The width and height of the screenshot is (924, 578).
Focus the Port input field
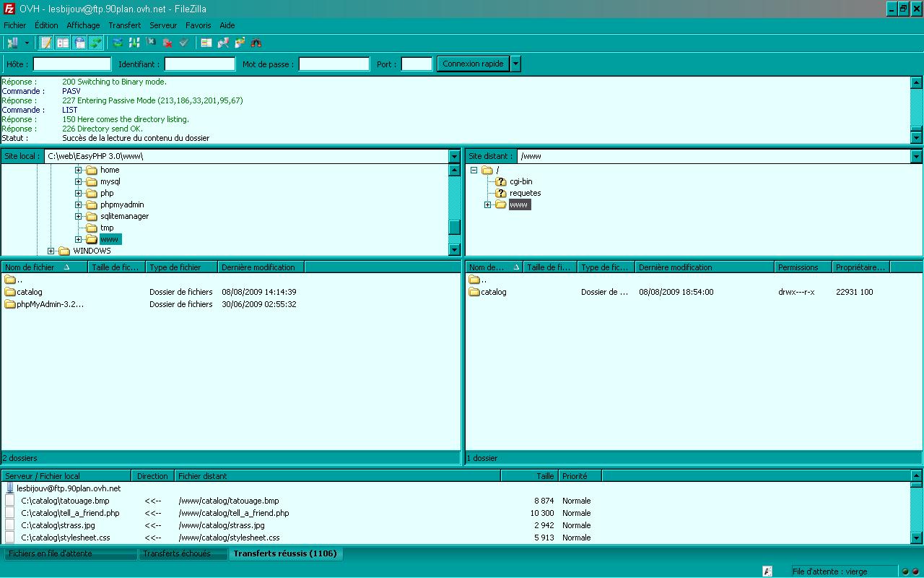[x=417, y=64]
